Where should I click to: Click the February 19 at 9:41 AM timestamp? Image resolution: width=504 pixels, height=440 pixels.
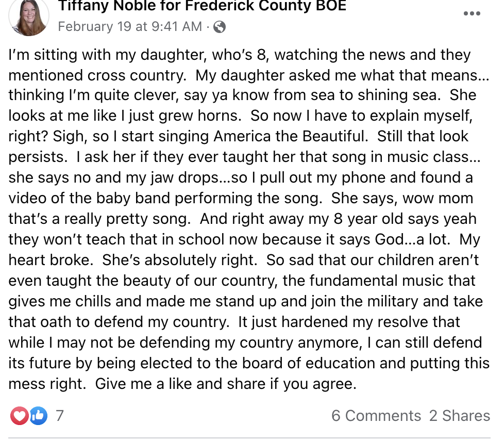point(130,27)
